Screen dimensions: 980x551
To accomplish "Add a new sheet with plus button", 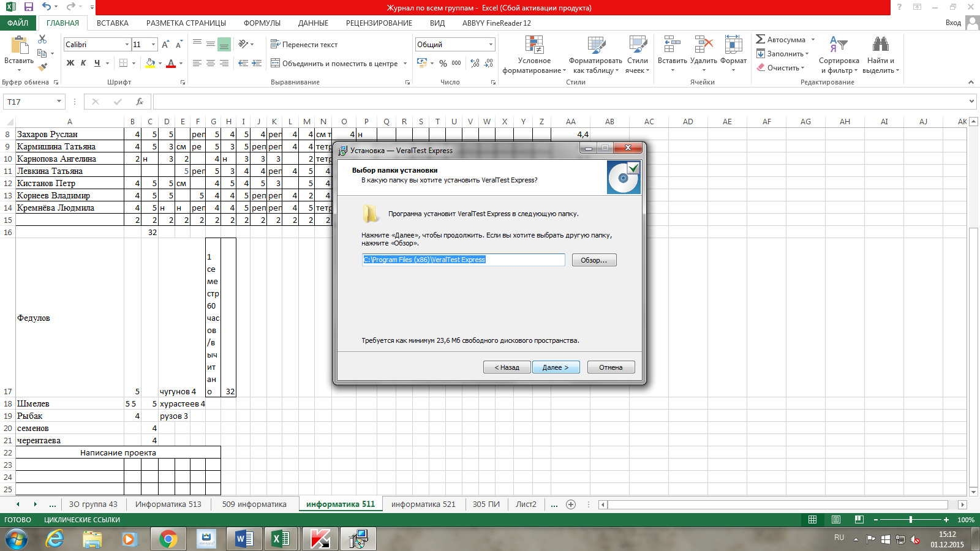I will coord(571,504).
